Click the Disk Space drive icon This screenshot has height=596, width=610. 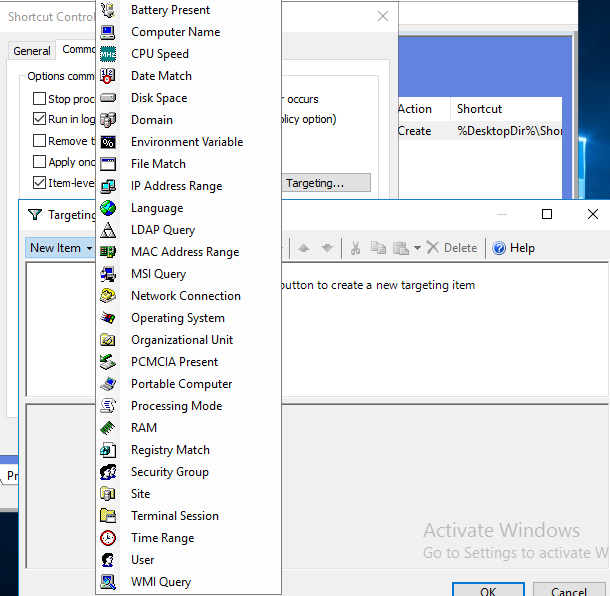coord(108,98)
